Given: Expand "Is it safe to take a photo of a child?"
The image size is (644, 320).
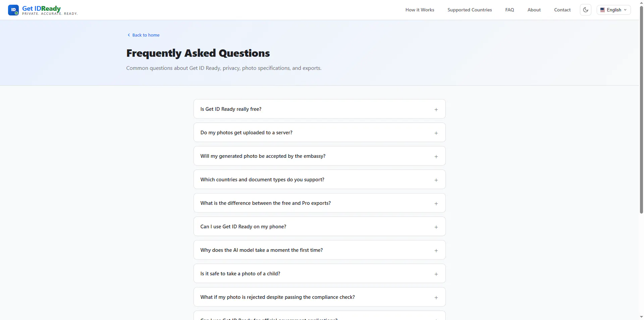Looking at the screenshot, I should (x=319, y=273).
